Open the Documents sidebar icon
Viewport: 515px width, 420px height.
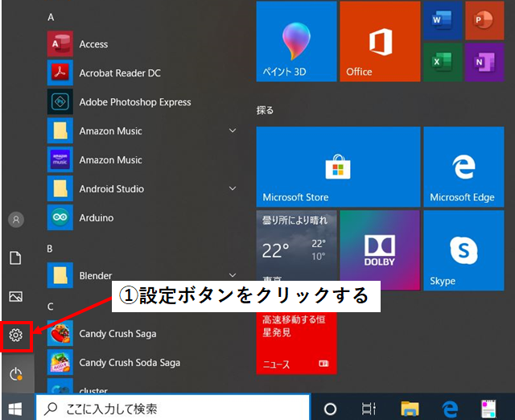16,258
